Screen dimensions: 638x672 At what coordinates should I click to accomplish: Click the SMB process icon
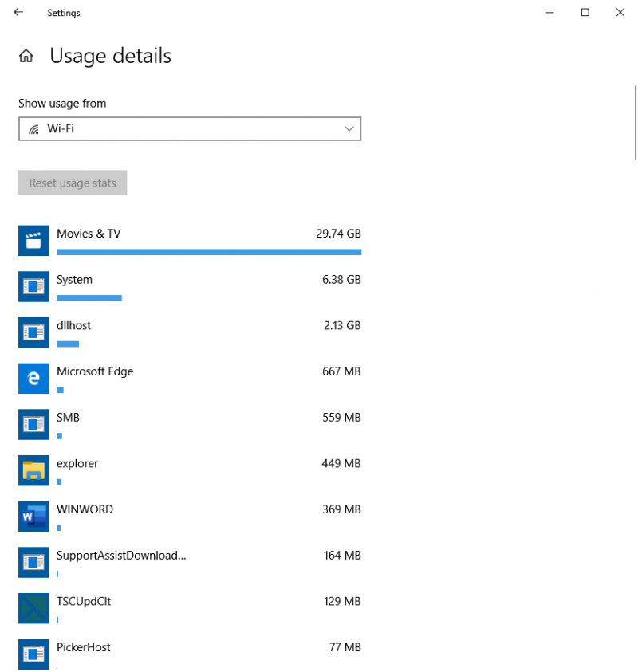(33, 424)
